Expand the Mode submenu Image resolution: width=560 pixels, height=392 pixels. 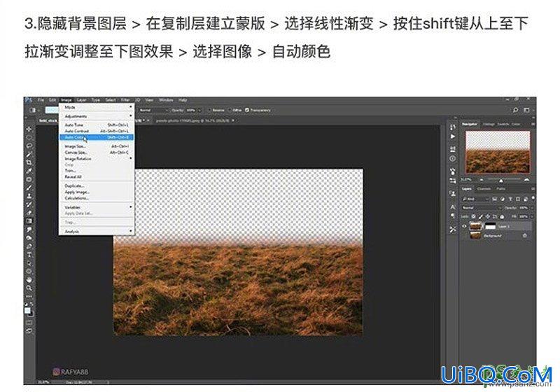(97, 107)
